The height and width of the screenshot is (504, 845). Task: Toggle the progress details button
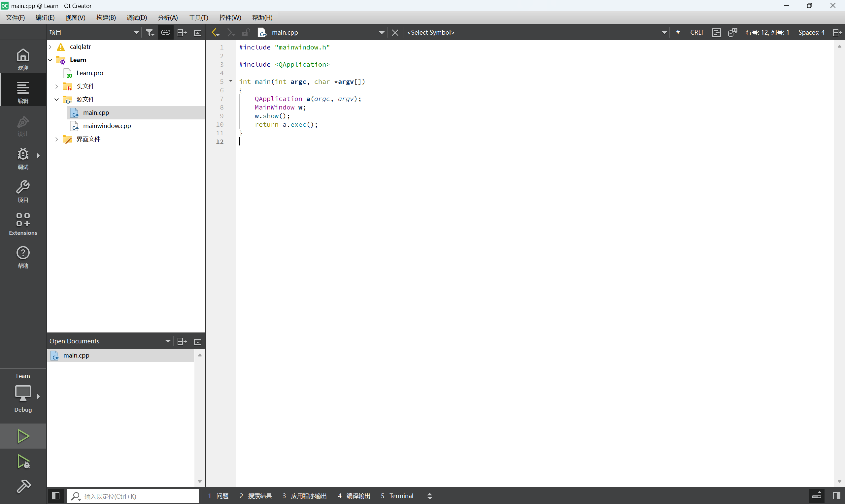pyautogui.click(x=817, y=496)
